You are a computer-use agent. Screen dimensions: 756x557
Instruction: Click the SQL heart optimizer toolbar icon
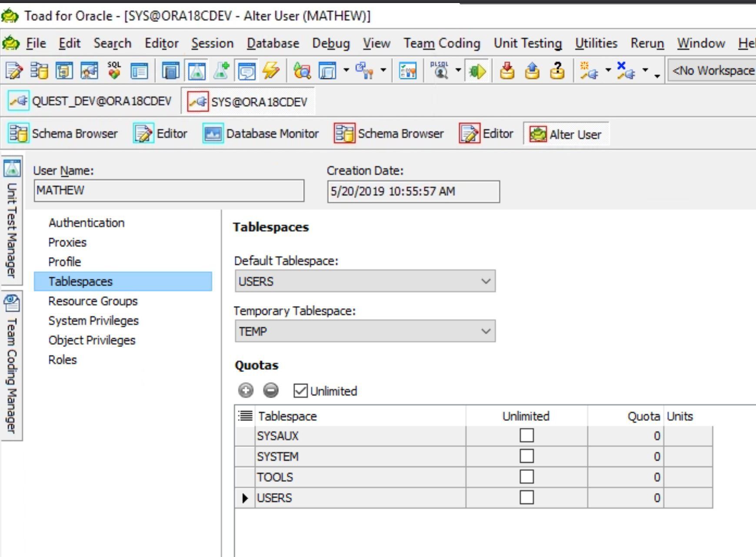pos(114,70)
